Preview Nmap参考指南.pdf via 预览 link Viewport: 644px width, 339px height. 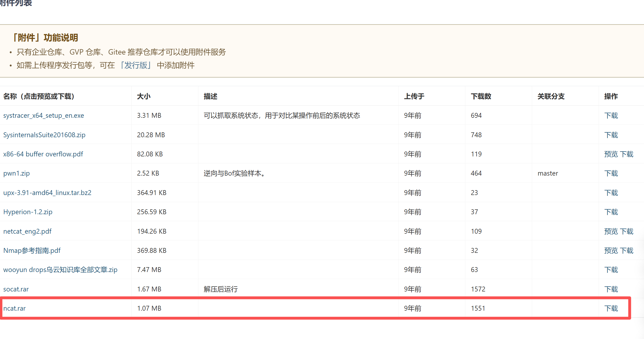[611, 250]
